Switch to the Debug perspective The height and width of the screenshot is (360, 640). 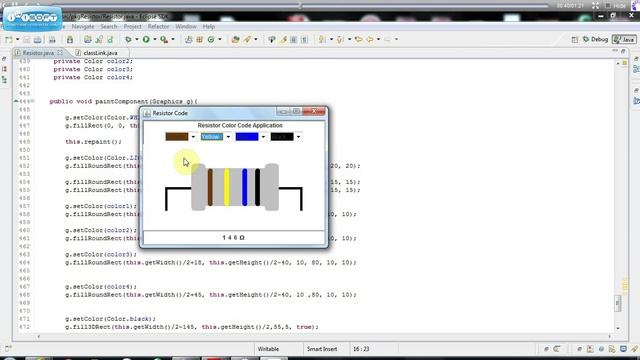pos(596,40)
